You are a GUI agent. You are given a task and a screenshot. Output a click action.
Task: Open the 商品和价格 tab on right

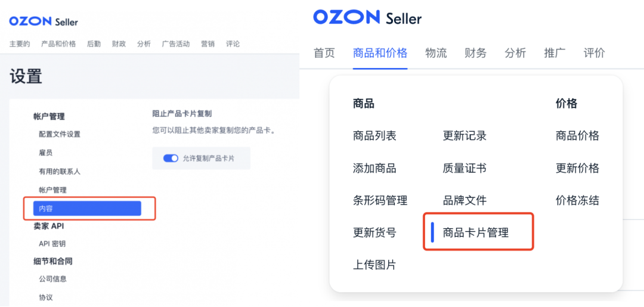(x=380, y=53)
